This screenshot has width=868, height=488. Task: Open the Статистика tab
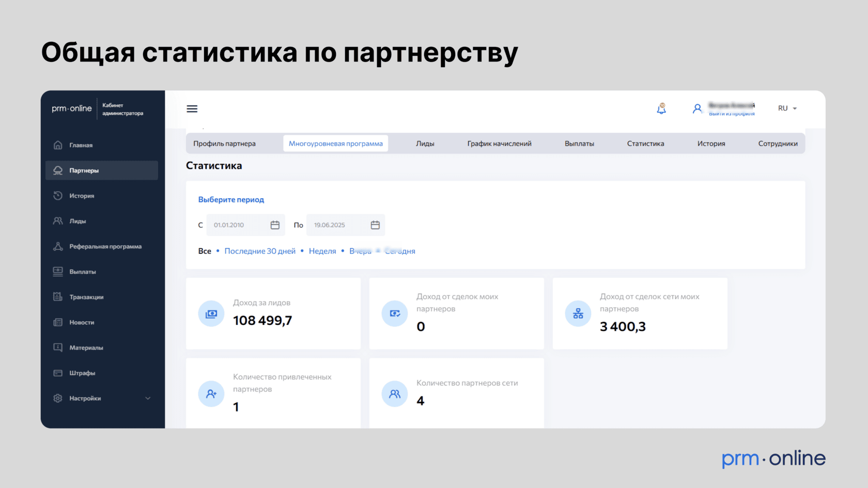tap(646, 144)
